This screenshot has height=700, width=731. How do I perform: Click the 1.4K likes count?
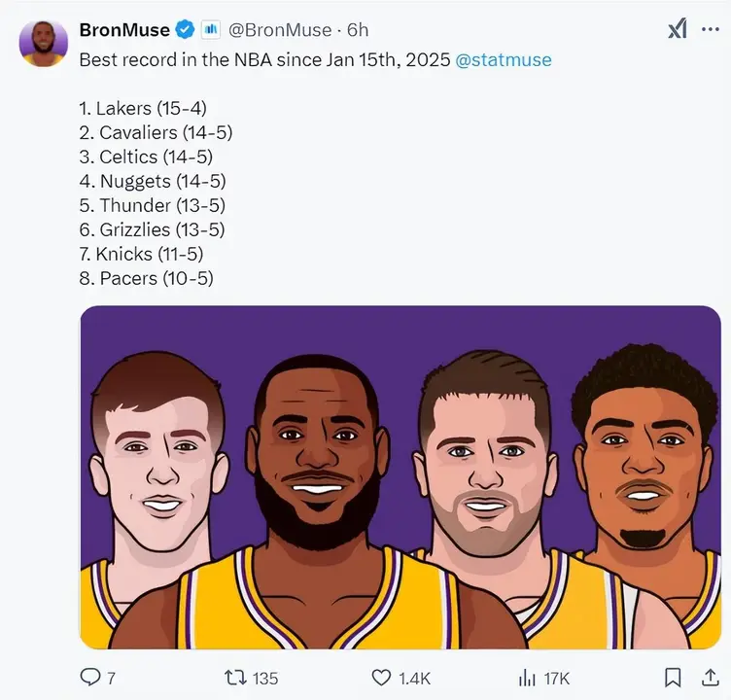click(414, 678)
